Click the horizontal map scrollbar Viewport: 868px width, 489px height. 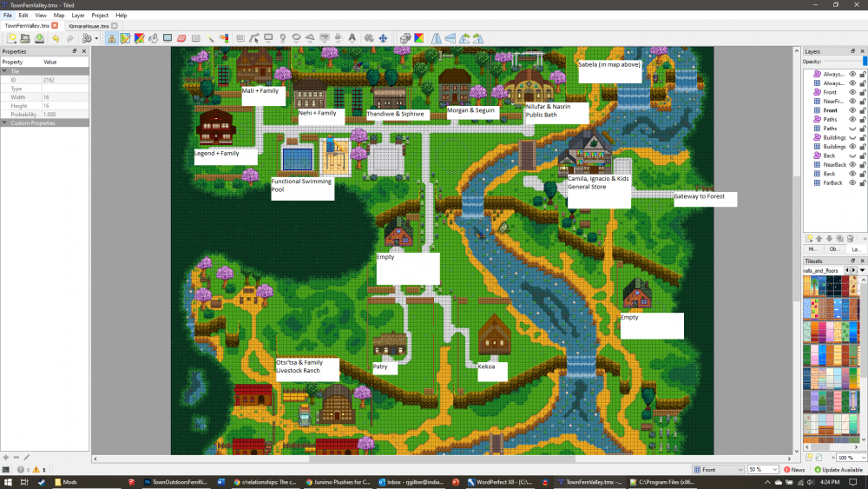(443, 459)
